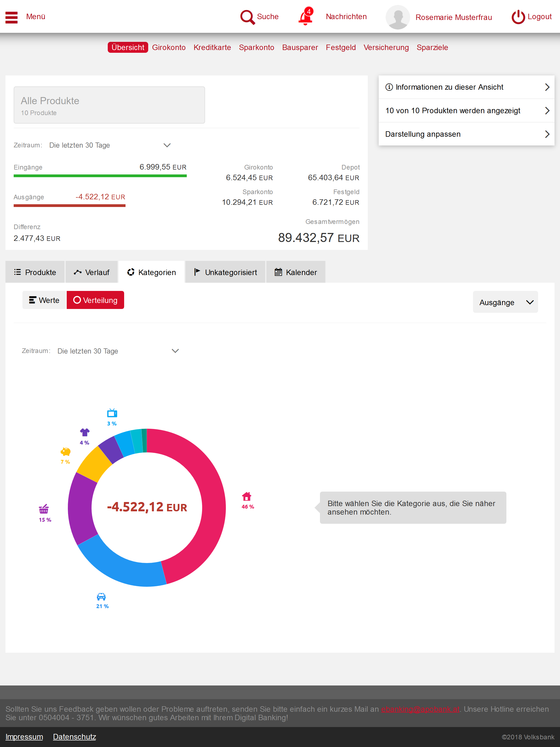Click the magnifying glass search icon
Screen dimensions: 560x747
coord(247,17)
